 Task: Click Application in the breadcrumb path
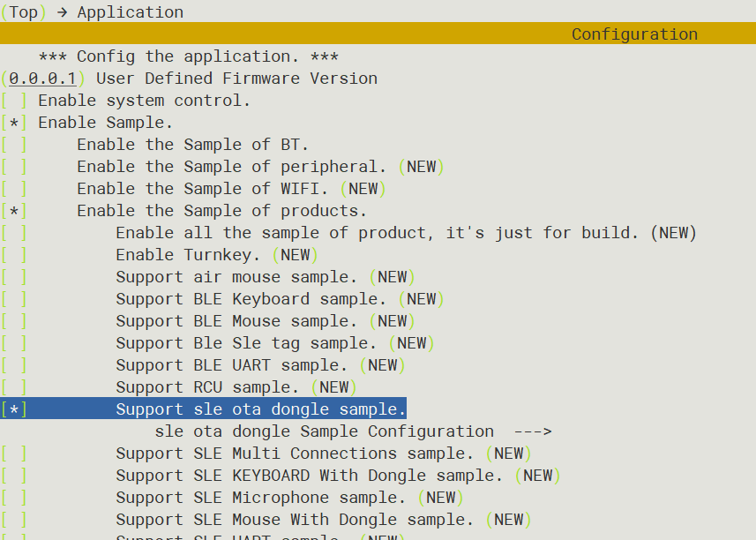click(x=131, y=12)
